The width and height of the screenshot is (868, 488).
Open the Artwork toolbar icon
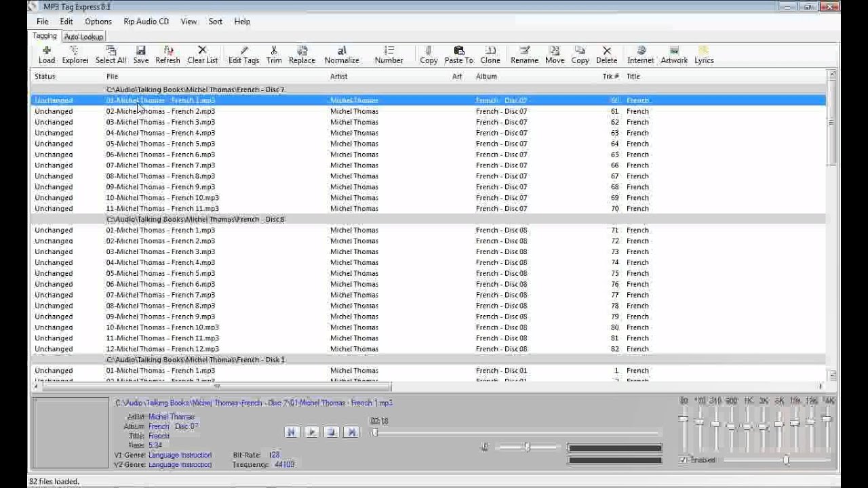tap(674, 55)
